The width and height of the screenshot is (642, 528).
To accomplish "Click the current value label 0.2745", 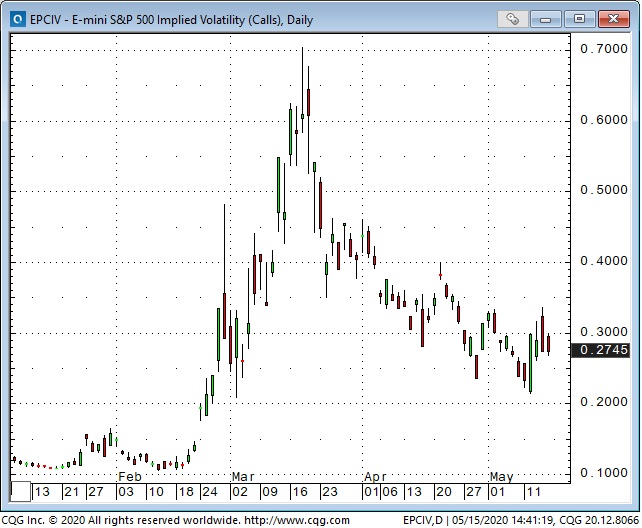I will pos(600,350).
